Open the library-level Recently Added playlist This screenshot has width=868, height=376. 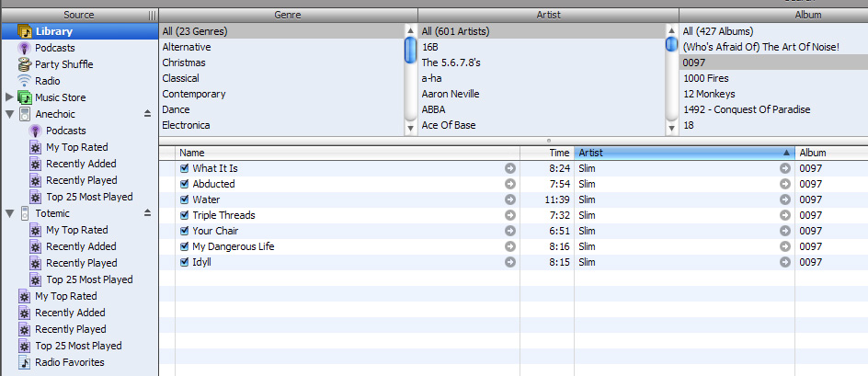[x=70, y=313]
